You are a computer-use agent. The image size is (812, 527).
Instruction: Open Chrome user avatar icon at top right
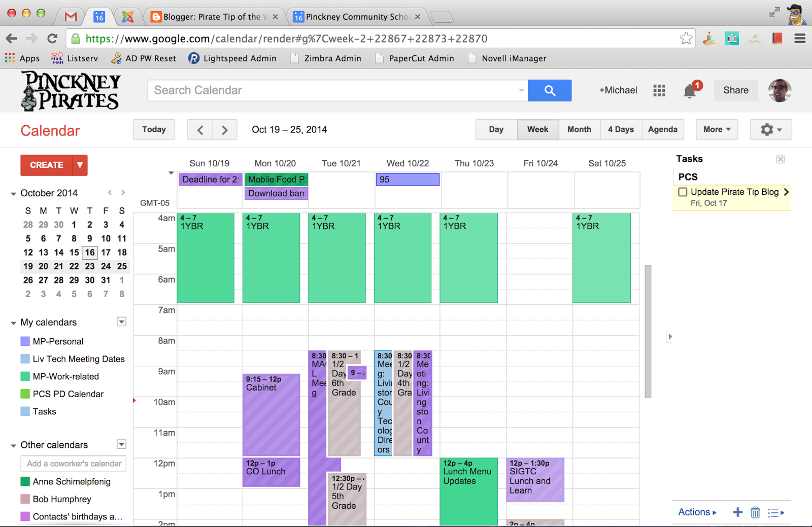[796, 14]
